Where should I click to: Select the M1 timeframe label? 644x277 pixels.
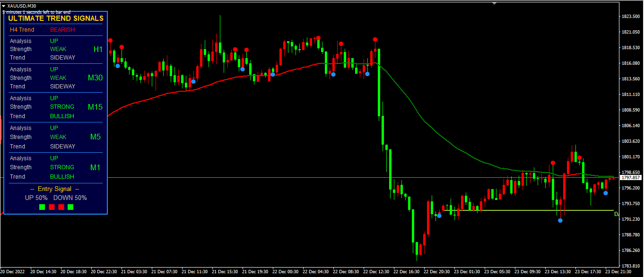coord(96,167)
